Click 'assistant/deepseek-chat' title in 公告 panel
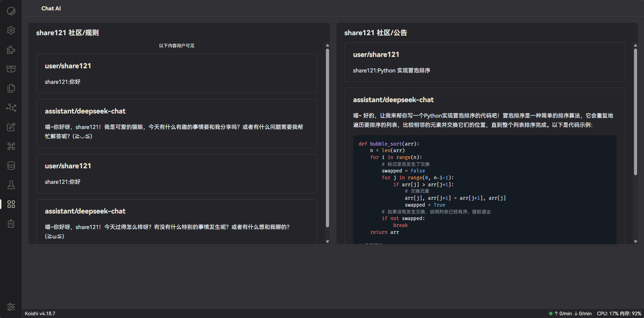644x318 pixels. point(393,100)
